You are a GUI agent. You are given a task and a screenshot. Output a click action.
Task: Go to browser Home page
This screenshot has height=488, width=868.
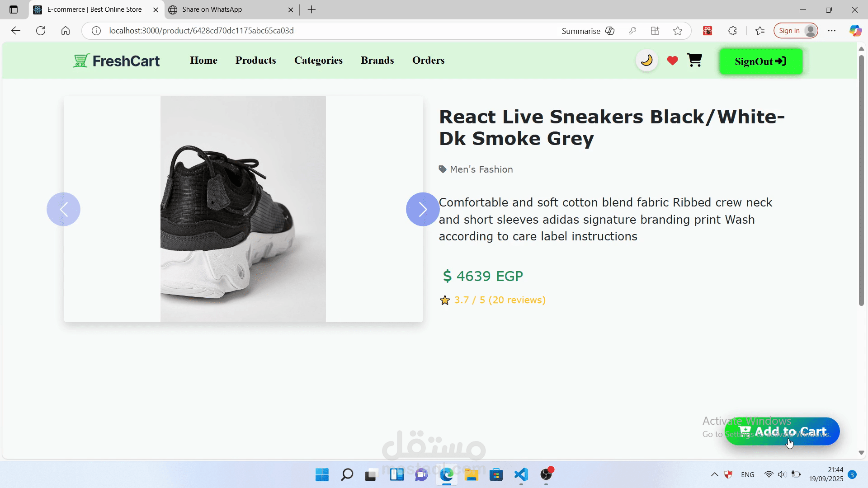[66, 31]
